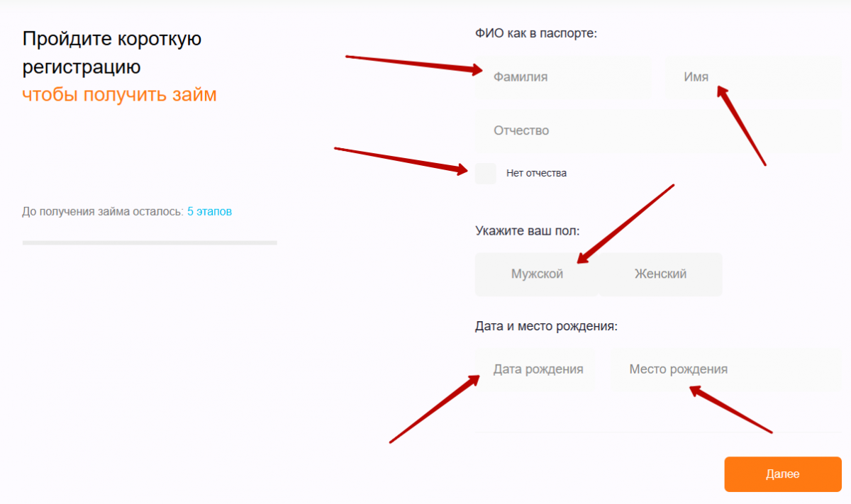Click the До получения займа осталось text
Image resolution: width=851 pixels, height=504 pixels.
tap(103, 212)
